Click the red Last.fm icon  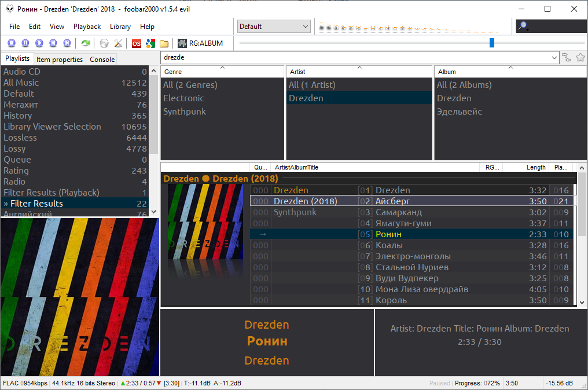coord(137,43)
